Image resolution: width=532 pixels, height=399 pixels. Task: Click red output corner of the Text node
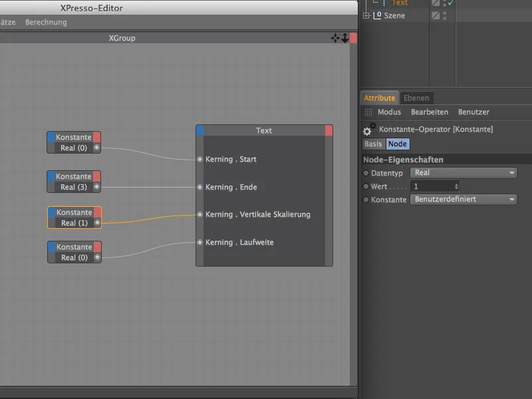pos(329,130)
